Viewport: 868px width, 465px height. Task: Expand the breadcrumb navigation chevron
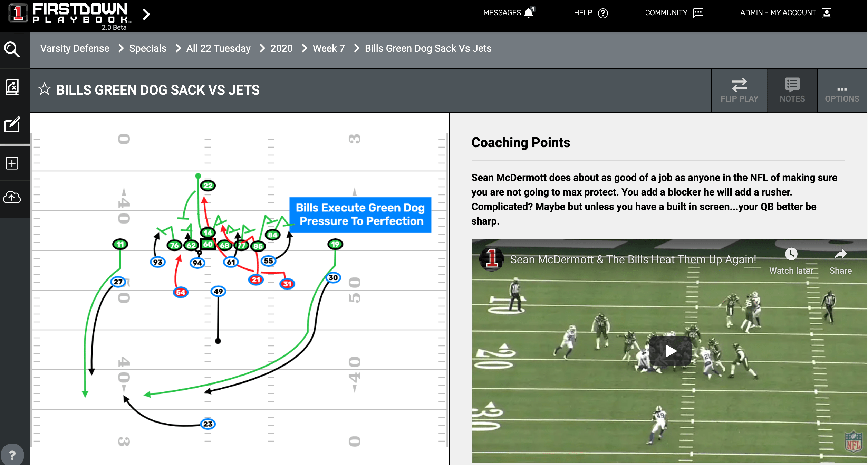click(x=148, y=15)
